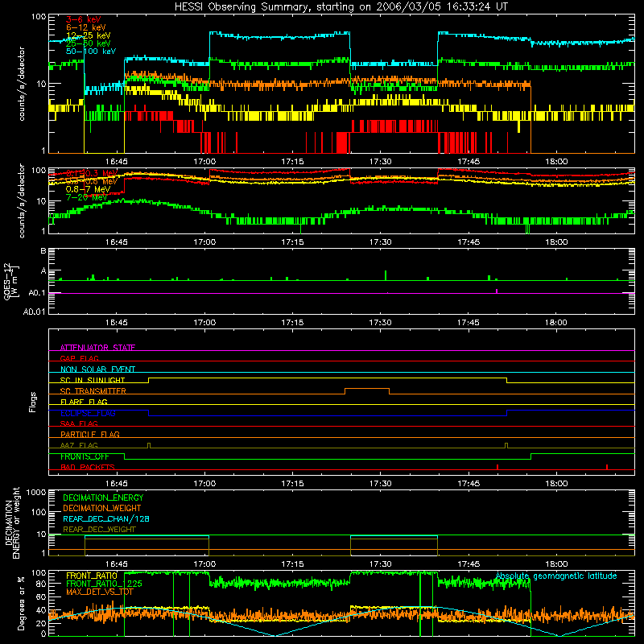Click the 'DECIMATION ENERGY or weight' axis label
The width and height of the screenshot is (644, 644).
click(x=12, y=522)
